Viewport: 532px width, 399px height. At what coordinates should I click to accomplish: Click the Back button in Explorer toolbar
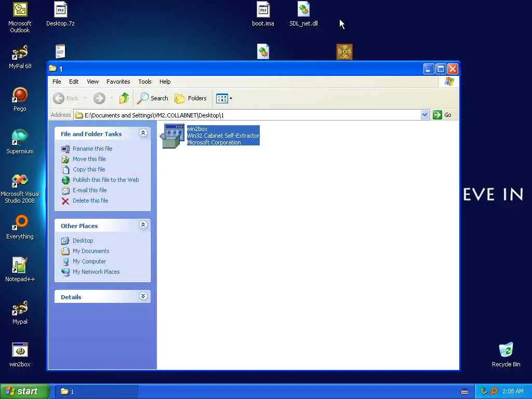[66, 98]
